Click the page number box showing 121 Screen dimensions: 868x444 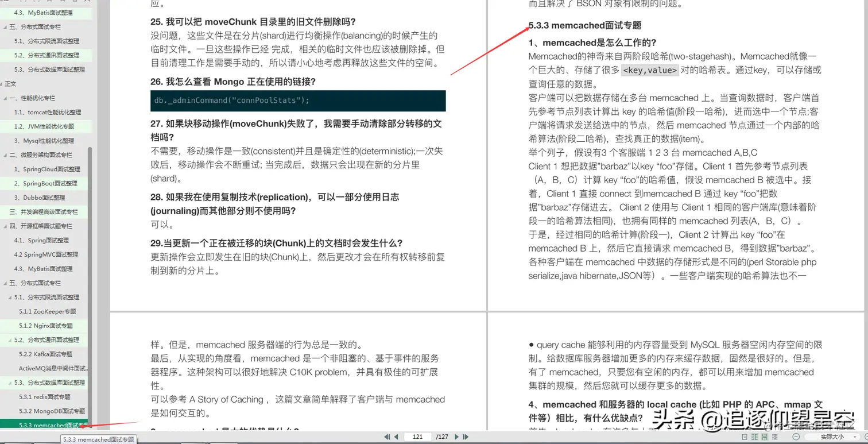tap(417, 437)
